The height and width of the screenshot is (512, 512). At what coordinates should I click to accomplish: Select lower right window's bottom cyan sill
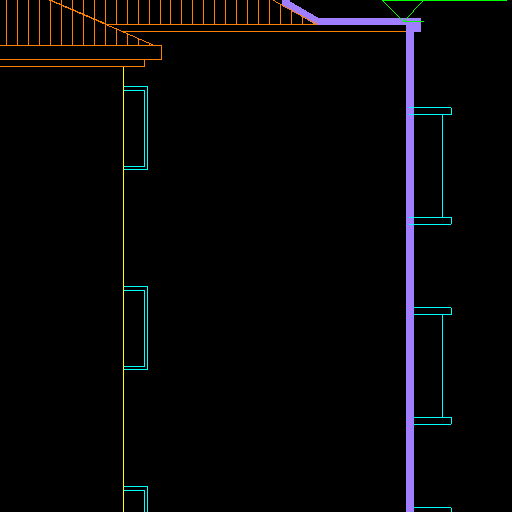click(433, 421)
